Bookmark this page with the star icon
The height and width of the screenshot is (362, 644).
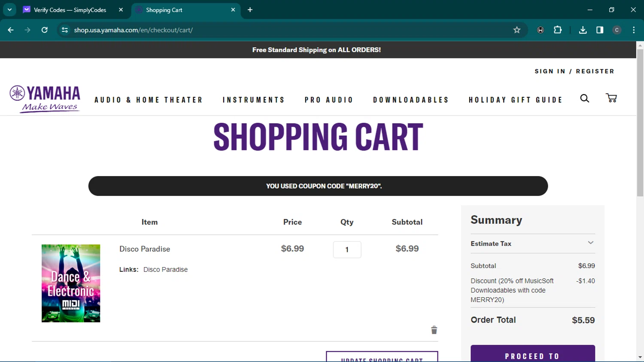[517, 30]
